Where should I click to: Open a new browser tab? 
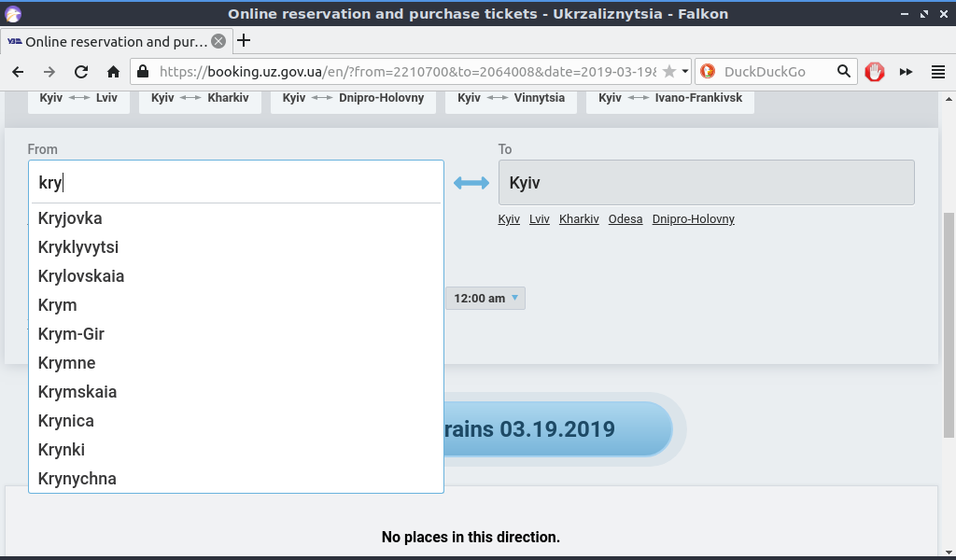244,41
